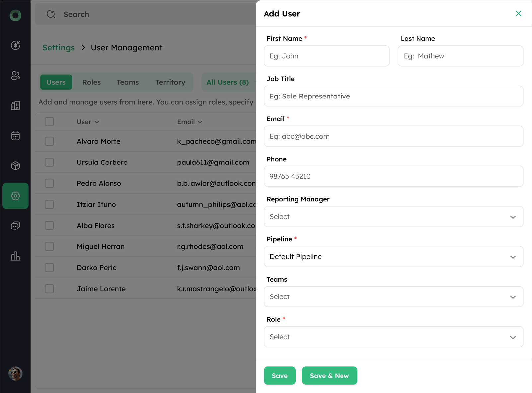Expand the Reporting Manager dropdown
The height and width of the screenshot is (393, 532).
pos(393,217)
